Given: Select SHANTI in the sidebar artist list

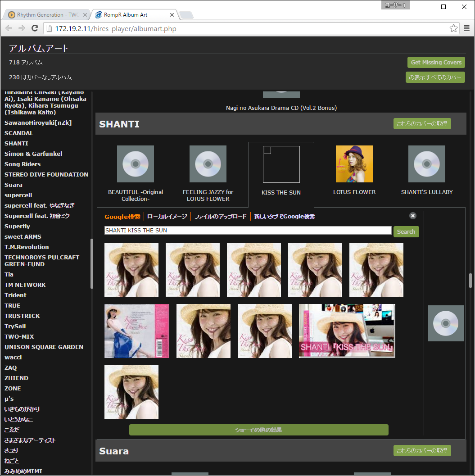Looking at the screenshot, I should (x=16, y=143).
